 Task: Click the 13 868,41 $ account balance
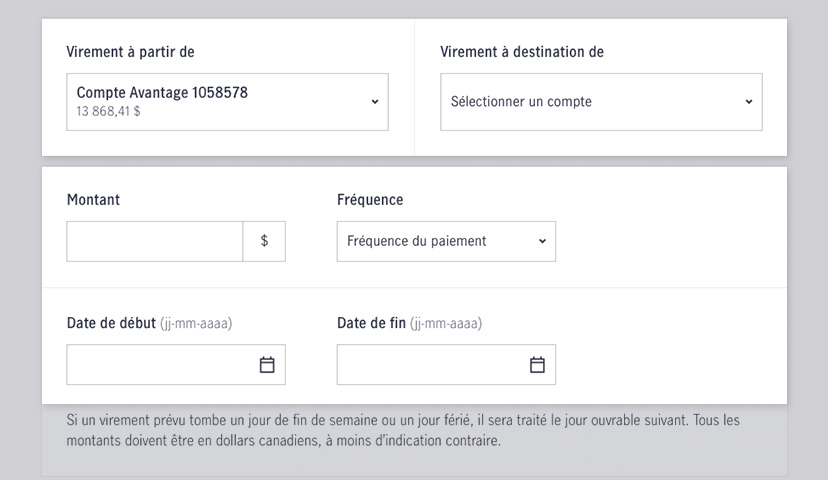[108, 112]
